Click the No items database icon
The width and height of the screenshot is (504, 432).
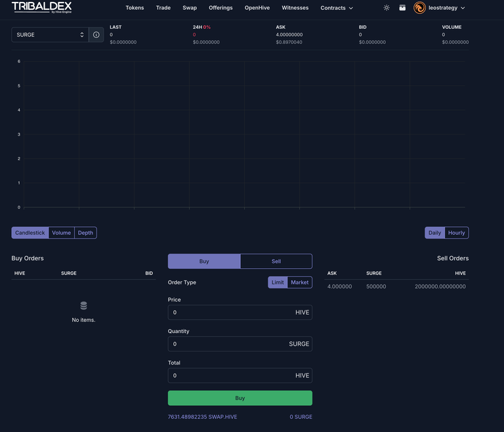tap(83, 305)
